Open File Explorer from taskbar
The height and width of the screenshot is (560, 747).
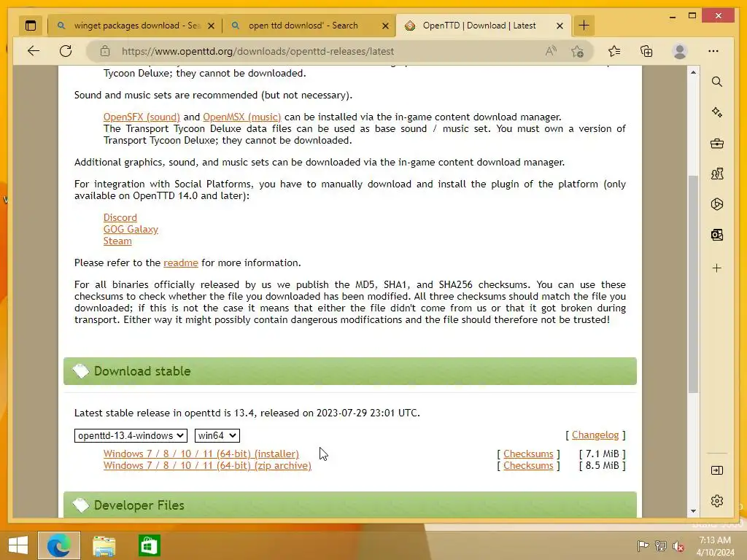coord(104,545)
